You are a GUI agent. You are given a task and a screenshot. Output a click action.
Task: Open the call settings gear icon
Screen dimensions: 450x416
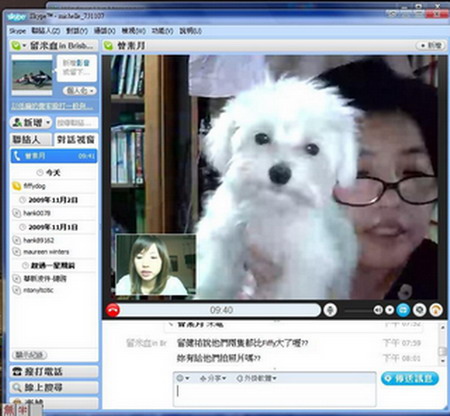tap(419, 310)
